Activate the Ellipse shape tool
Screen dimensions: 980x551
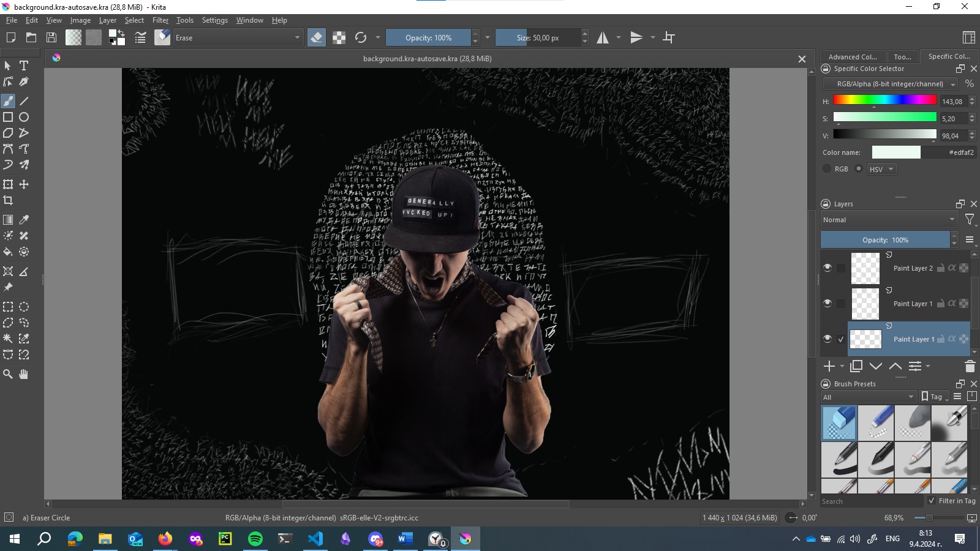pos(24,117)
